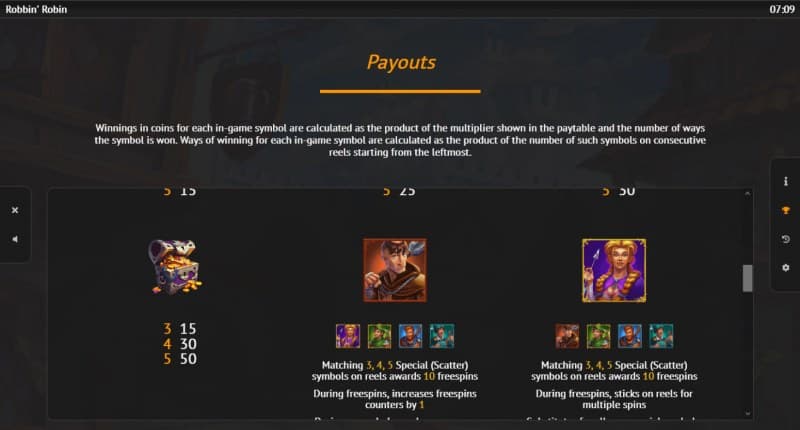The height and width of the screenshot is (430, 800).
Task: Open the settings gear
Action: point(785,268)
